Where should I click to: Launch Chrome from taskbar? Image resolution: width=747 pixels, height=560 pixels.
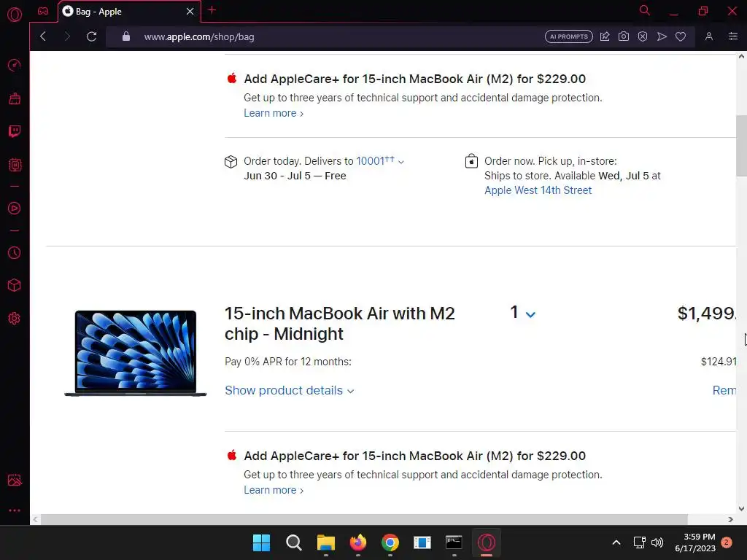coord(390,542)
